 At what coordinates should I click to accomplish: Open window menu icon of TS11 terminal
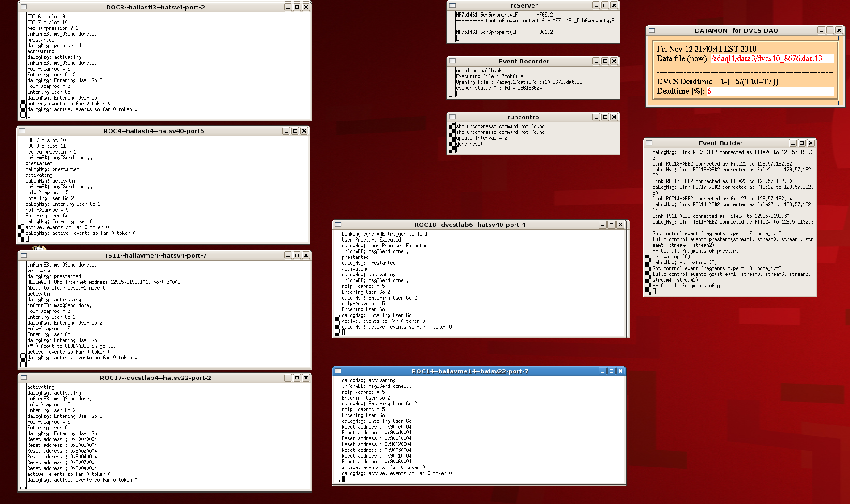(x=24, y=255)
